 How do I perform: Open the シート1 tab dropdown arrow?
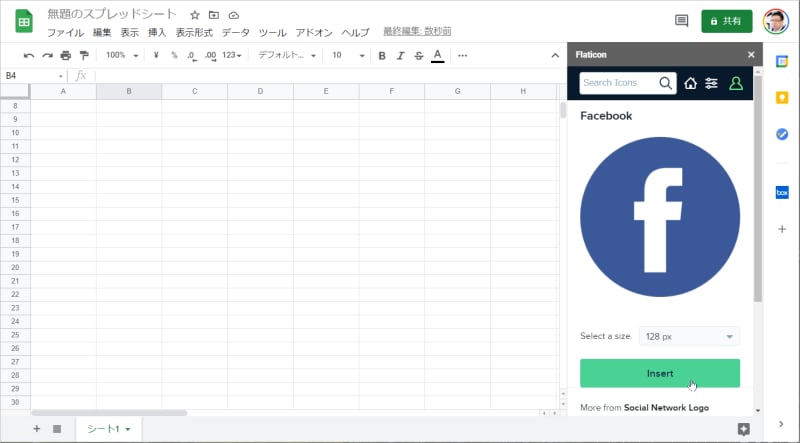128,429
